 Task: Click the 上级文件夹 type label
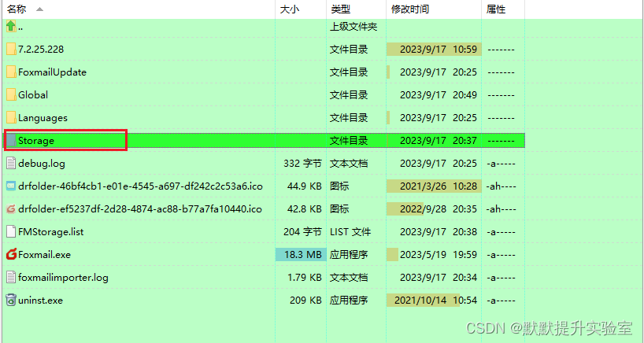click(x=353, y=27)
